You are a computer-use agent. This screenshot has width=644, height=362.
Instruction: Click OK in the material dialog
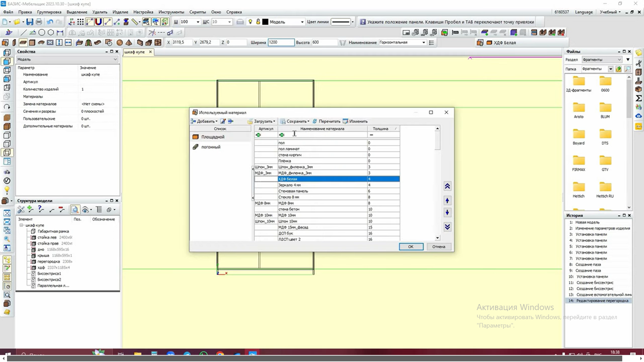(411, 247)
